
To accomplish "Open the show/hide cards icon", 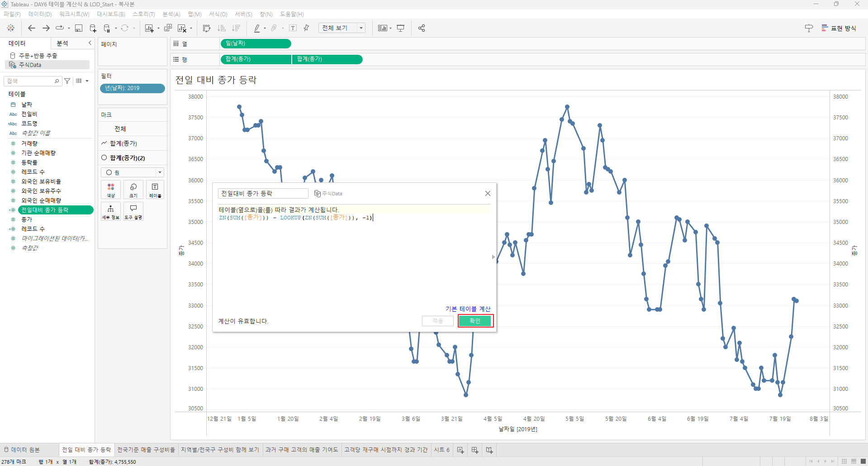I will pyautogui.click(x=383, y=28).
